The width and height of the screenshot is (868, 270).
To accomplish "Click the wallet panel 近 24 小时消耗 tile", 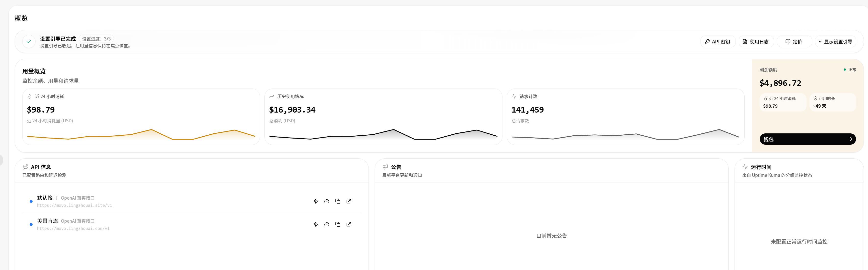I will pos(783,102).
